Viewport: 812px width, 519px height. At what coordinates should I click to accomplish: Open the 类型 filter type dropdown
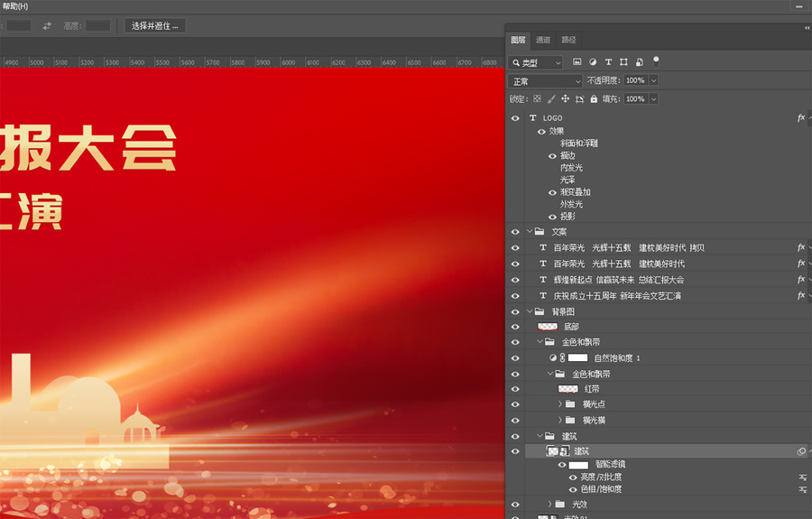point(535,62)
